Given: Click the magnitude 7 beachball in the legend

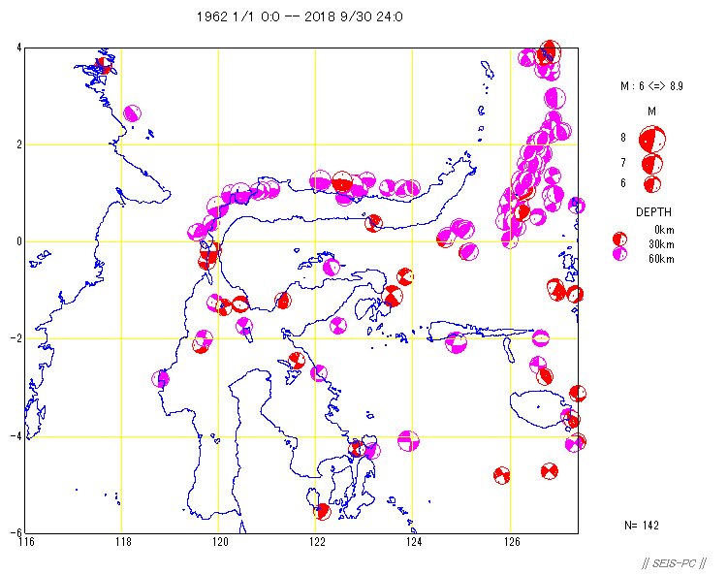Looking at the screenshot, I should pos(652,164).
